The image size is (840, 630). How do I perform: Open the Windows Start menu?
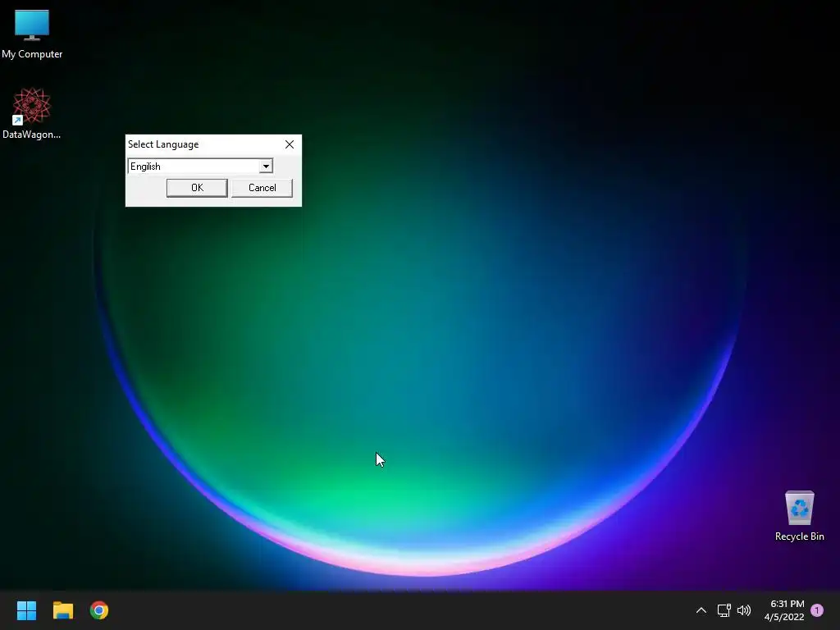click(x=26, y=610)
